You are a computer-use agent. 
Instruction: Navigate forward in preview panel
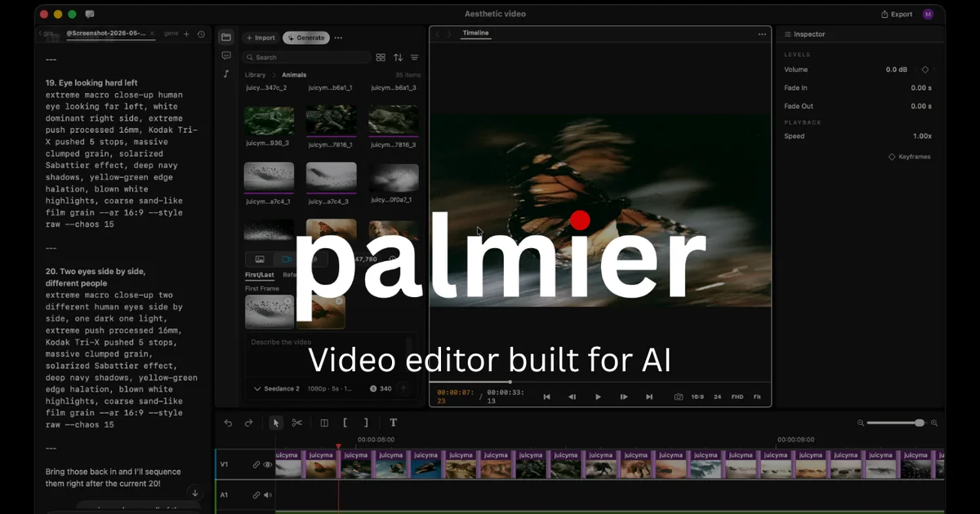pyautogui.click(x=448, y=34)
